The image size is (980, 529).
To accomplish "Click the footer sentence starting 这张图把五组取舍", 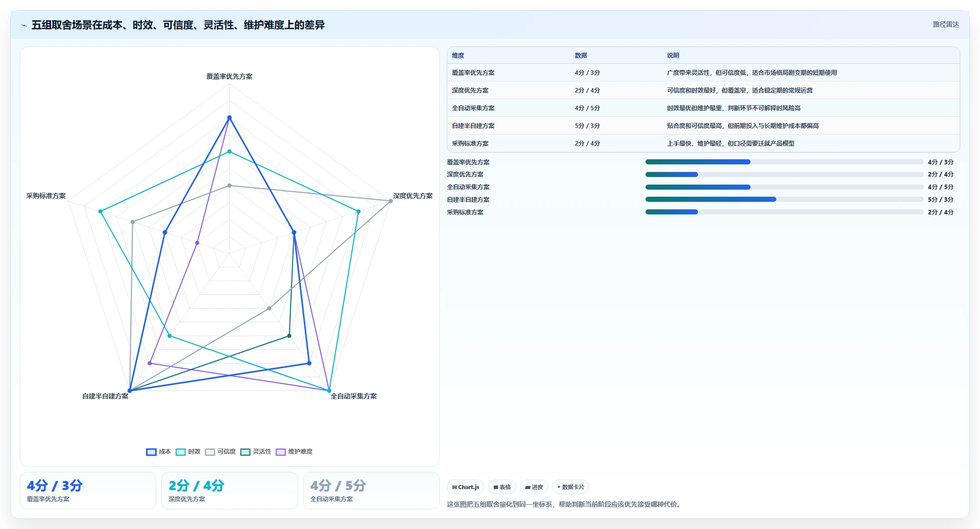I will (x=564, y=504).
